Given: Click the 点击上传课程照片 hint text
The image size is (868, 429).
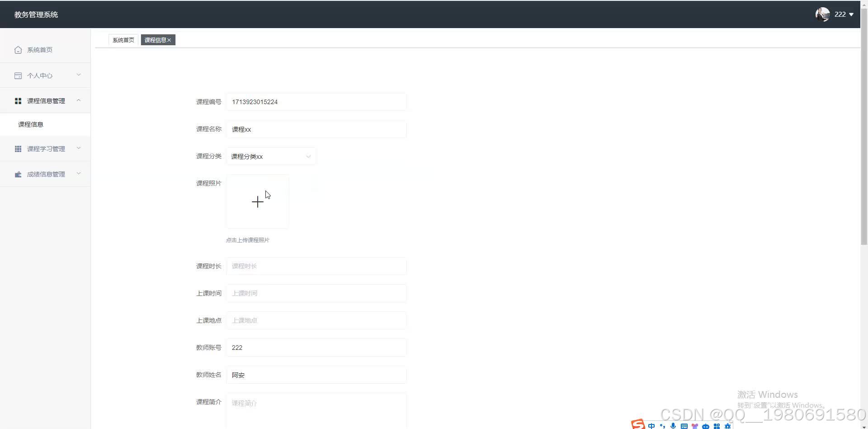Looking at the screenshot, I should pyautogui.click(x=248, y=240).
